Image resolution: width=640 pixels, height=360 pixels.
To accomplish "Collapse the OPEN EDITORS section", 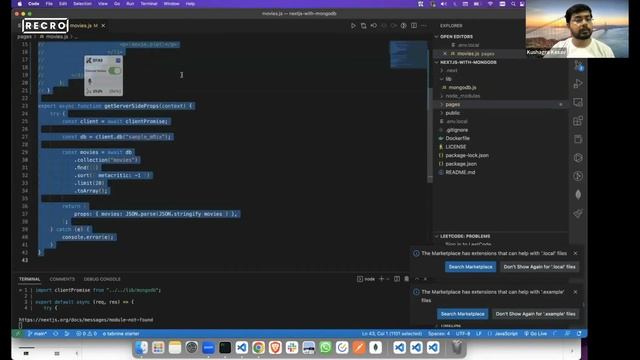I will 437,36.
